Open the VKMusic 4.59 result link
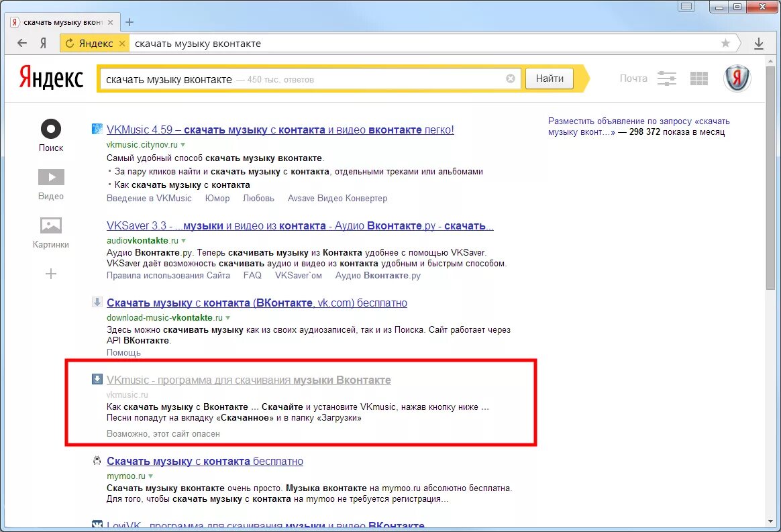Viewport: 781px width, 532px height. (x=280, y=130)
